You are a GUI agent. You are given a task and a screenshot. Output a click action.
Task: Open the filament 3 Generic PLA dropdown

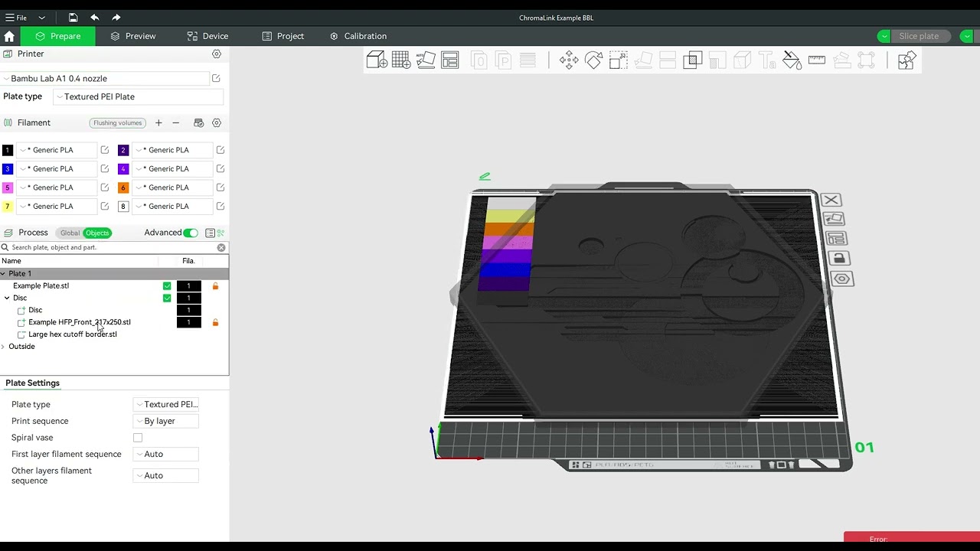[x=57, y=169]
